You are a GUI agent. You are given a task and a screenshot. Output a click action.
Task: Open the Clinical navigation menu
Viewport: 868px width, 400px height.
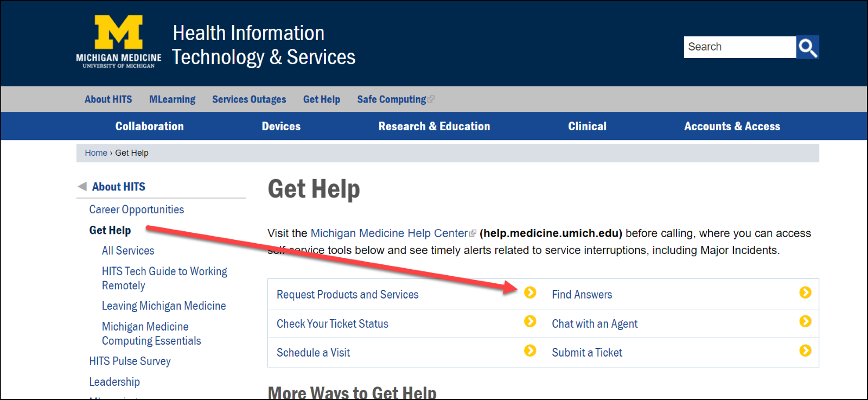click(587, 126)
